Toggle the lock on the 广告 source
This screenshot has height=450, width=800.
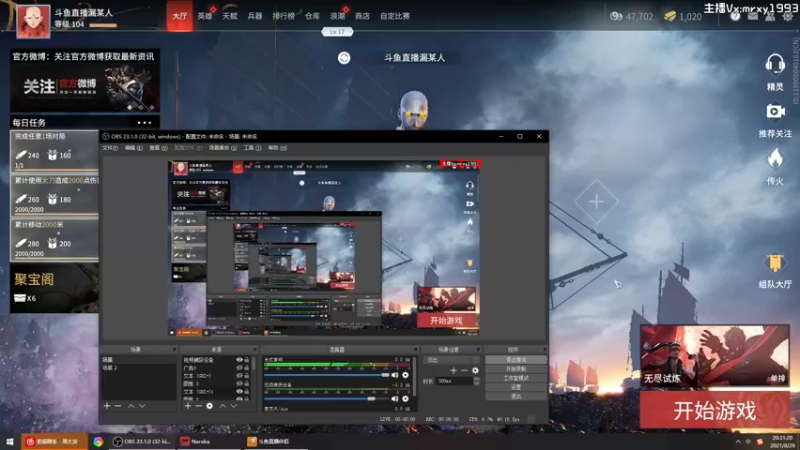click(x=247, y=367)
